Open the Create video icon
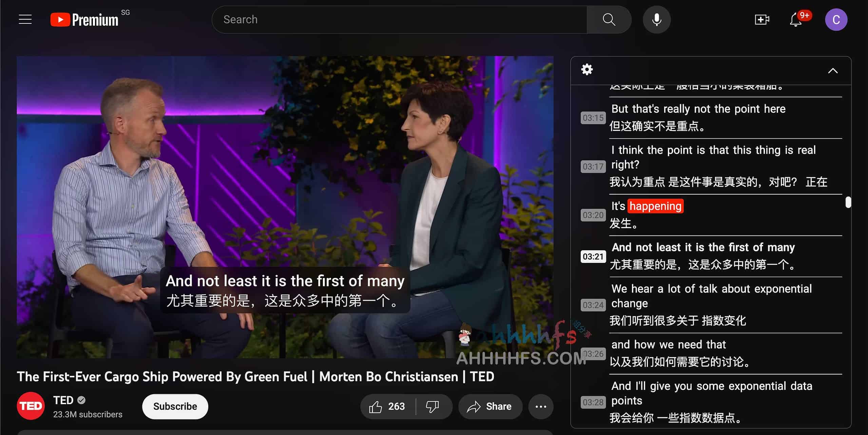Image resolution: width=868 pixels, height=435 pixels. pos(761,19)
